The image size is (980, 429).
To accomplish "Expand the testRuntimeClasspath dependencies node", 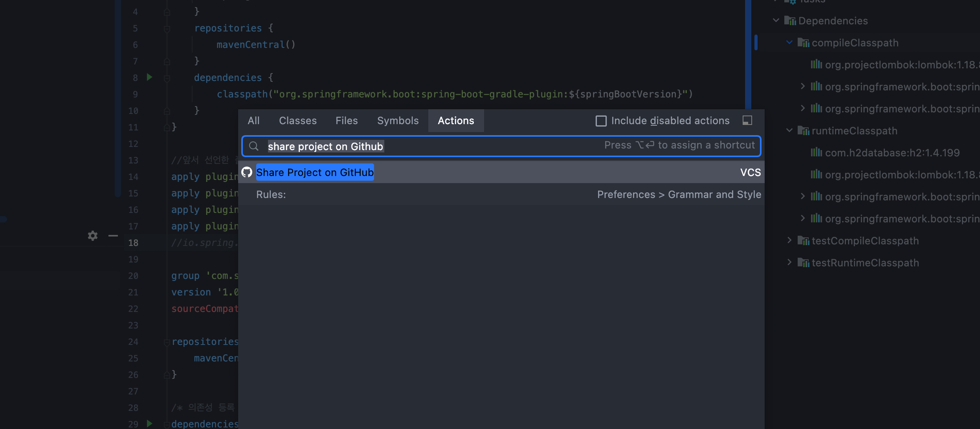I will point(790,262).
